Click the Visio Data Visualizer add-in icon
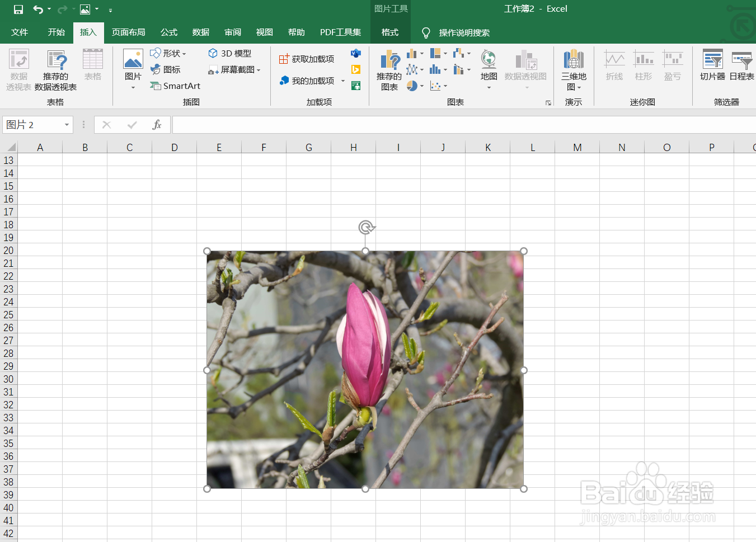The image size is (756, 542). click(355, 53)
